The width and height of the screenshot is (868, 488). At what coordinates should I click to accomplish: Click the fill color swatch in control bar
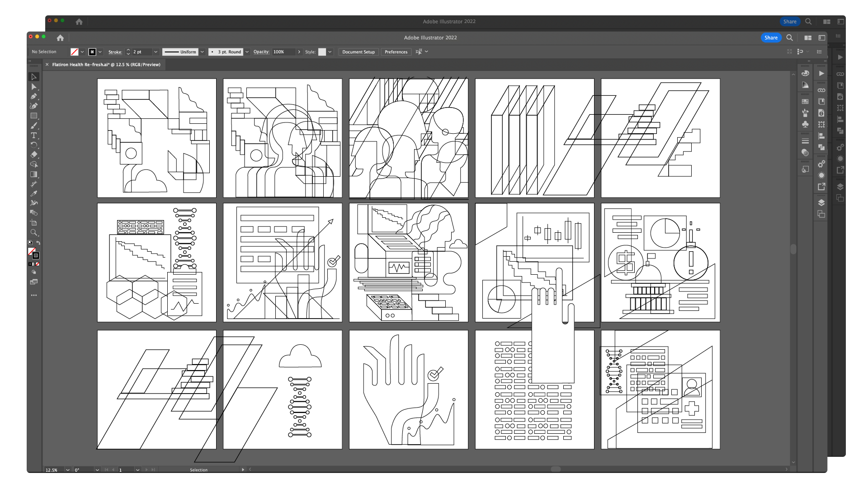tap(75, 52)
